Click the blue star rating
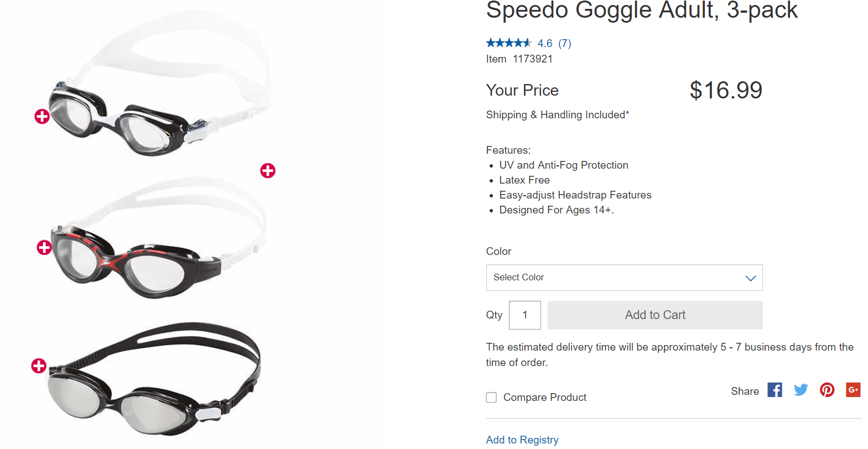 pyautogui.click(x=508, y=43)
